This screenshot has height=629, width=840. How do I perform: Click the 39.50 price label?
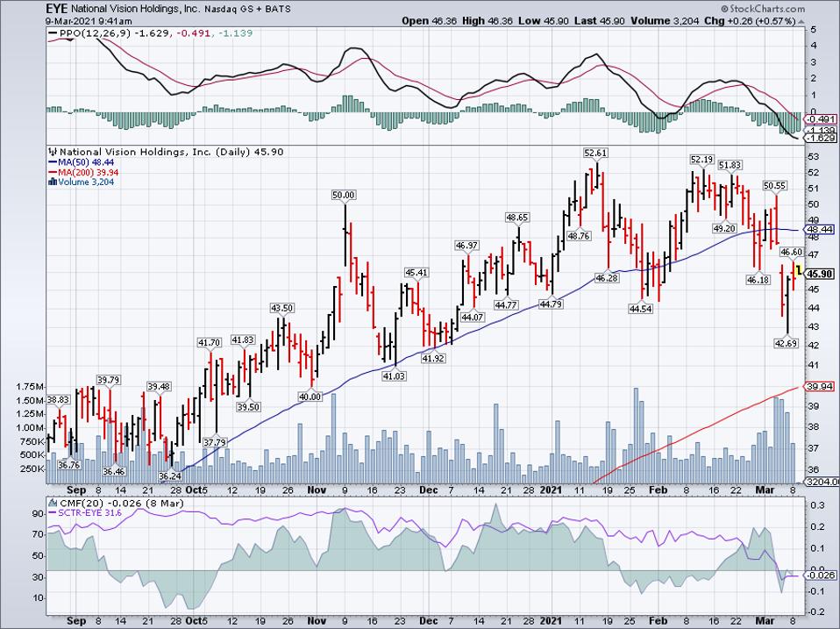(x=248, y=407)
